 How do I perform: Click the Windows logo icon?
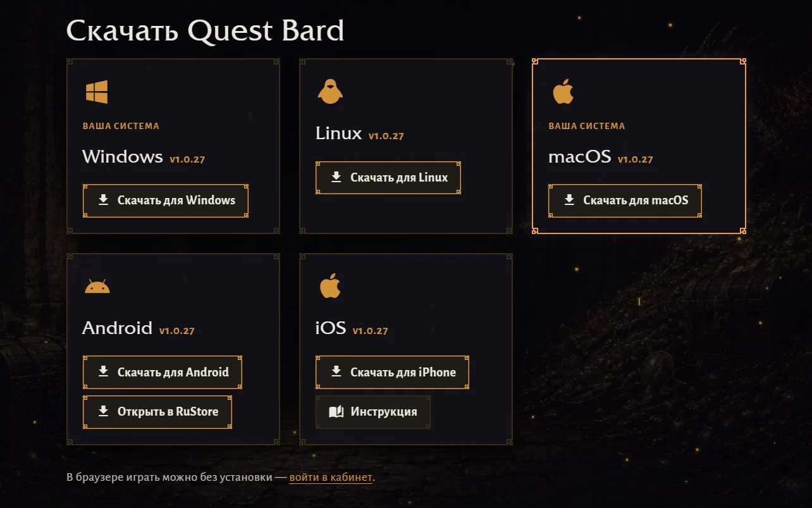pyautogui.click(x=97, y=92)
